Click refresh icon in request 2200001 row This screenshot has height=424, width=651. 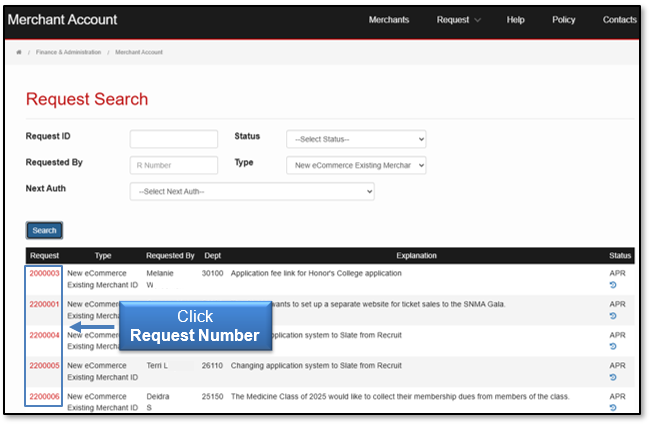(613, 316)
